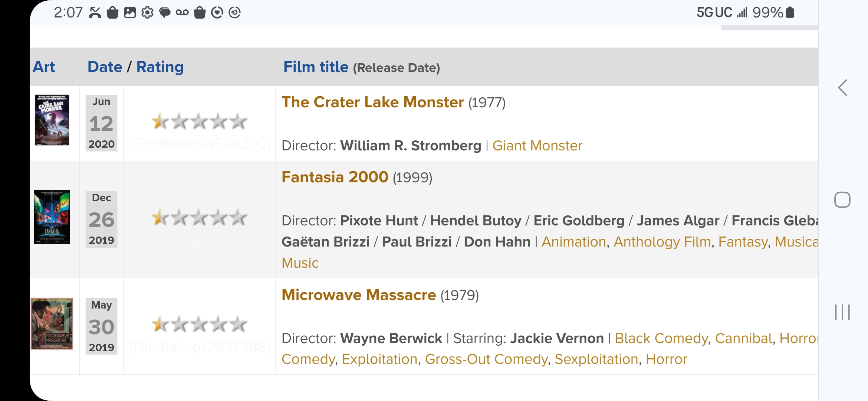
Task: Sort by the Art column header
Action: point(44,67)
